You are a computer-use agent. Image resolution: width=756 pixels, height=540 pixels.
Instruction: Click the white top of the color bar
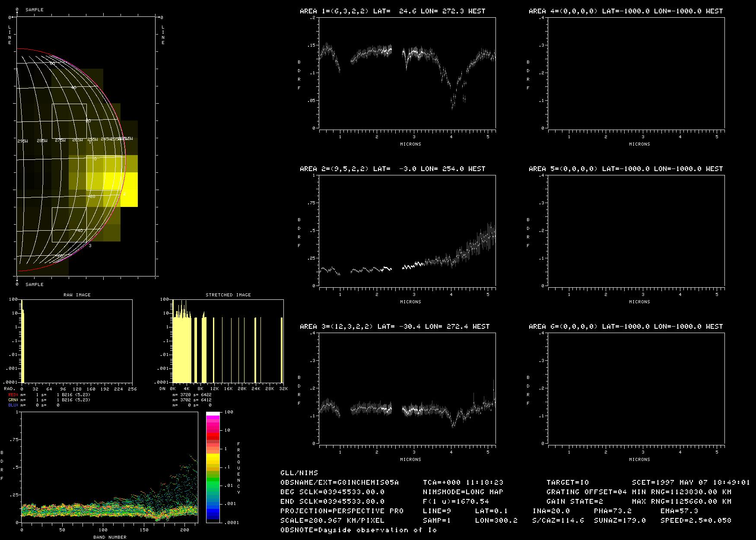tap(213, 414)
